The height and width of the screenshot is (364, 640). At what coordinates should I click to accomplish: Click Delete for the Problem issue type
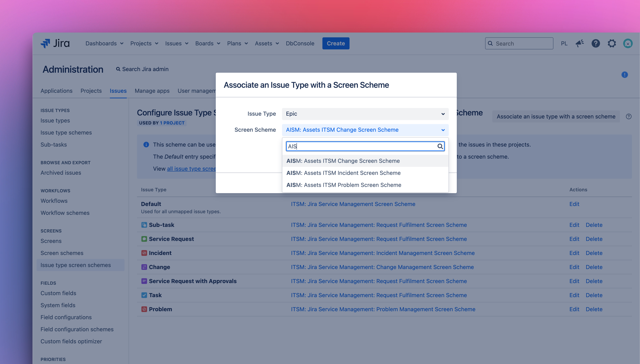point(594,309)
